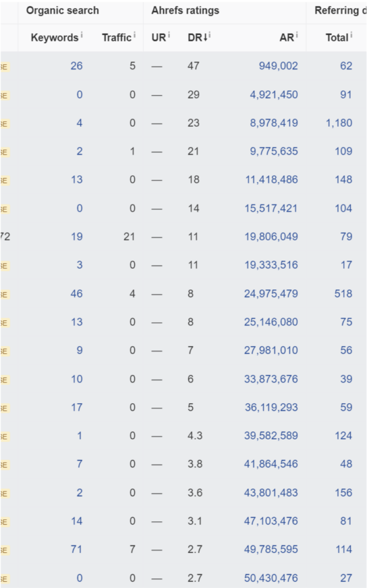The height and width of the screenshot is (588, 369).
Task: Sort the table by Traffic header
Action: (116, 38)
